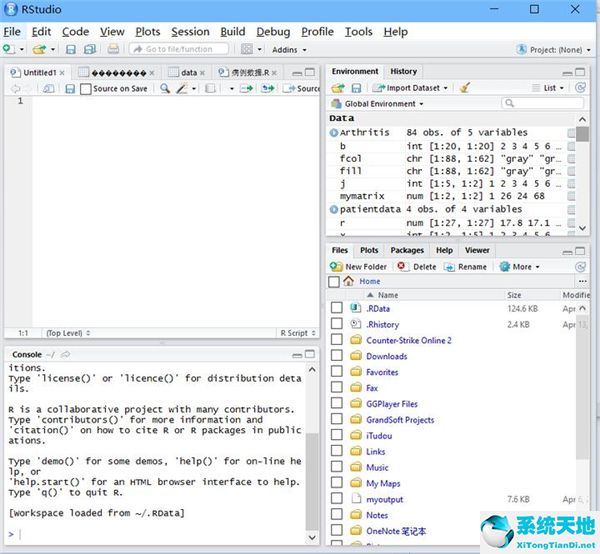Viewport: 600px width, 554px height.
Task: Check the Music folder checkbox
Action: coord(336,467)
